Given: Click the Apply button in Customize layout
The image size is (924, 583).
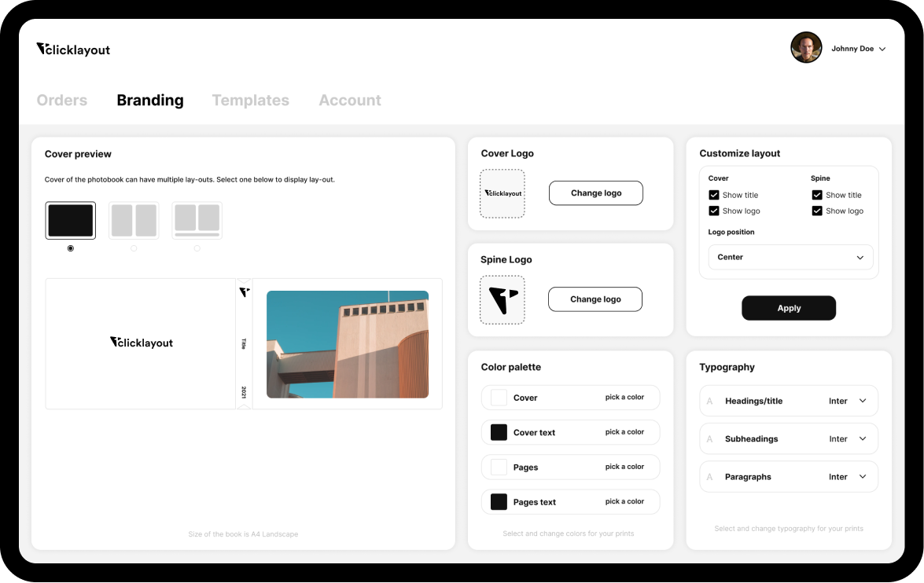Looking at the screenshot, I should 789,308.
